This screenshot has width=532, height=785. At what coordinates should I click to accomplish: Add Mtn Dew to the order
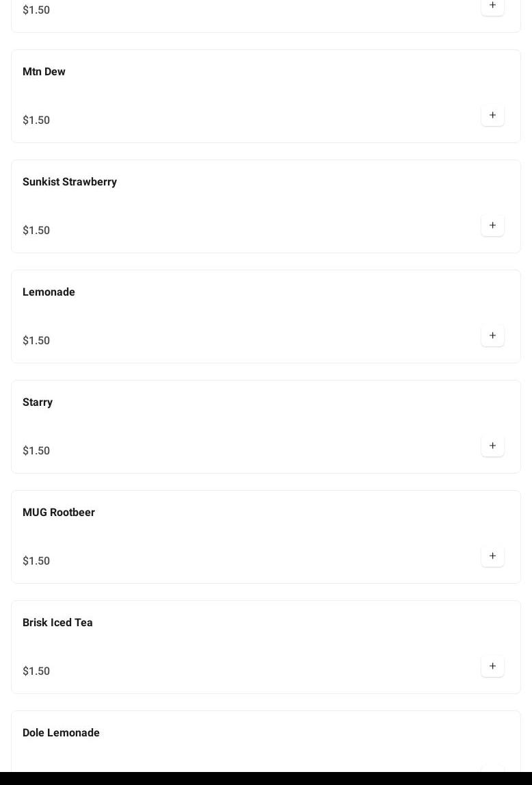click(x=492, y=115)
